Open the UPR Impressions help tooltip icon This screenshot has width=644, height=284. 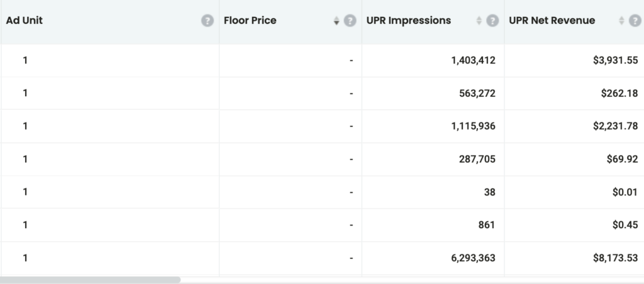pyautogui.click(x=492, y=21)
